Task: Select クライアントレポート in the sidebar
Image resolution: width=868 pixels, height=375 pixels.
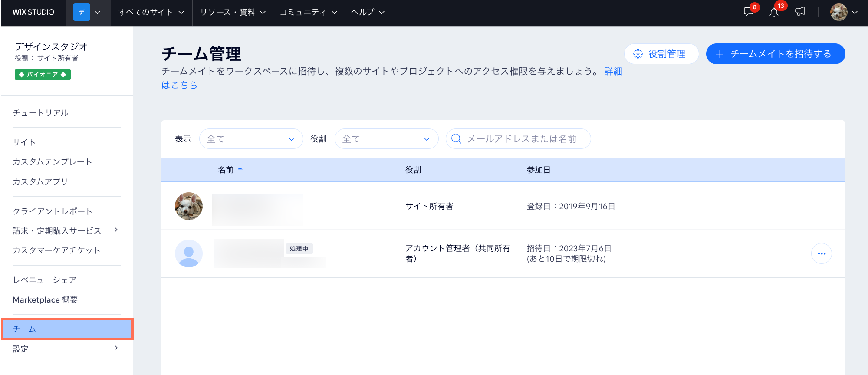Action: coord(53,211)
